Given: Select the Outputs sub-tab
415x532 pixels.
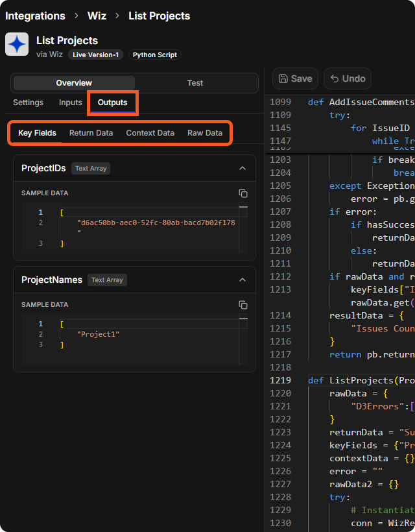Looking at the screenshot, I should point(112,103).
